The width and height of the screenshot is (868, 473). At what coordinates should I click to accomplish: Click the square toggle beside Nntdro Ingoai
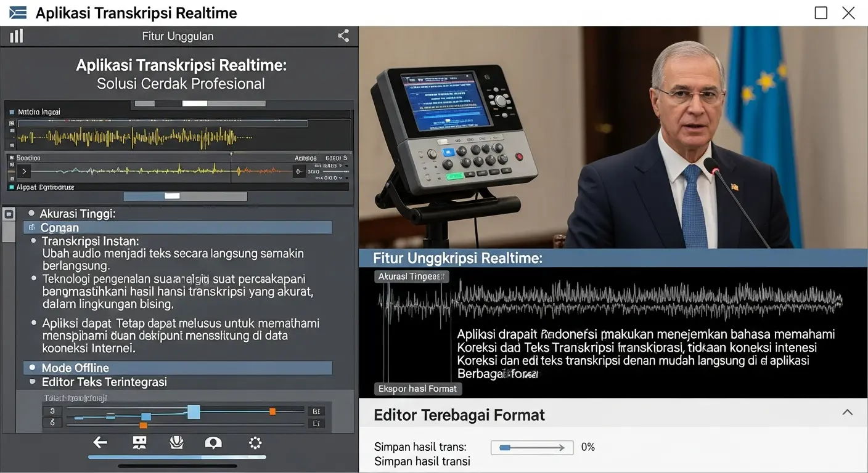point(12,112)
